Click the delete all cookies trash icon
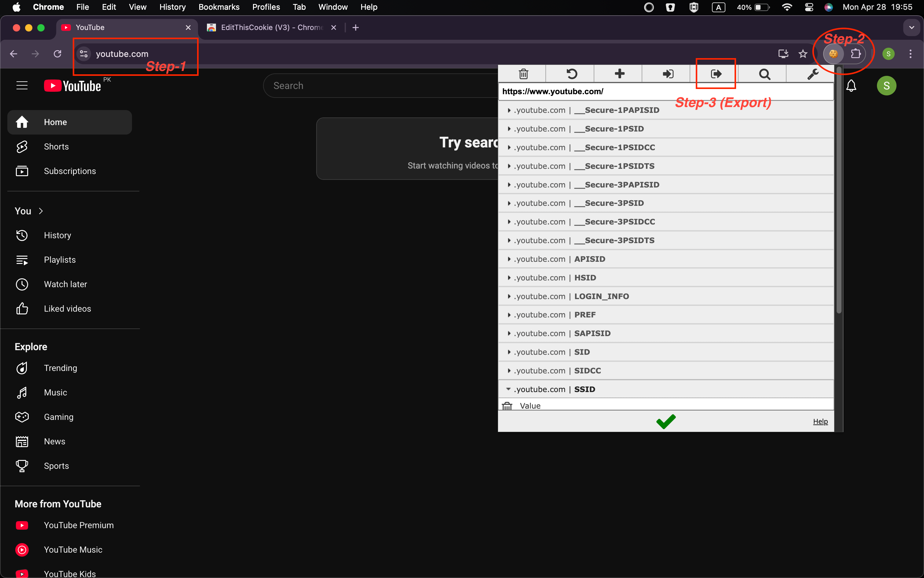This screenshot has height=578, width=924. click(523, 74)
